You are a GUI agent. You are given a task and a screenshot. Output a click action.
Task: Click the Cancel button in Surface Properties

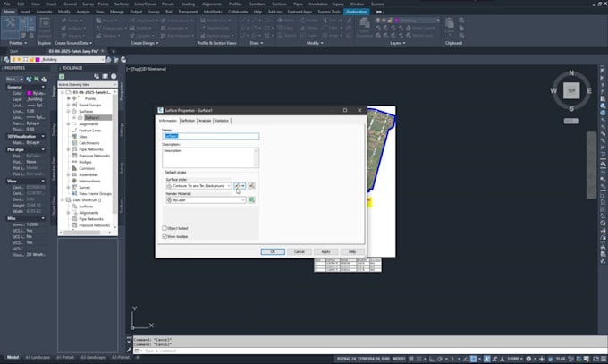pos(299,252)
